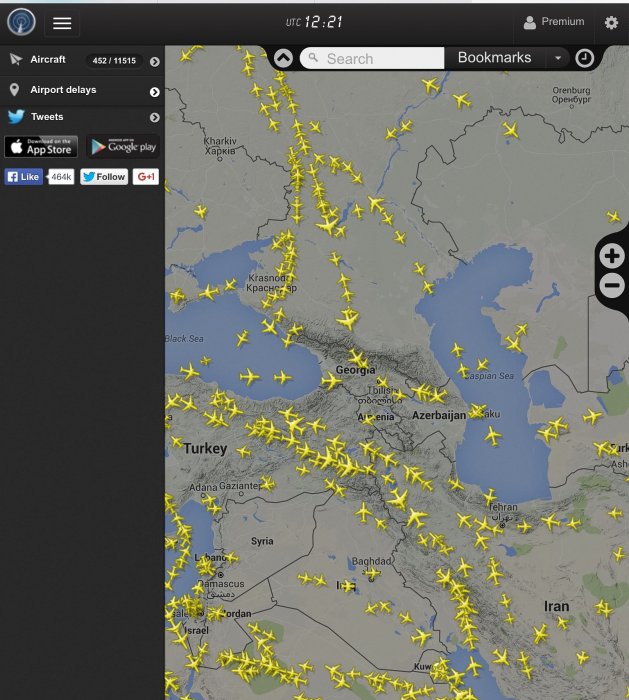The width and height of the screenshot is (629, 700).
Task: Open the Bookmarks dropdown arrow
Action: [x=558, y=58]
